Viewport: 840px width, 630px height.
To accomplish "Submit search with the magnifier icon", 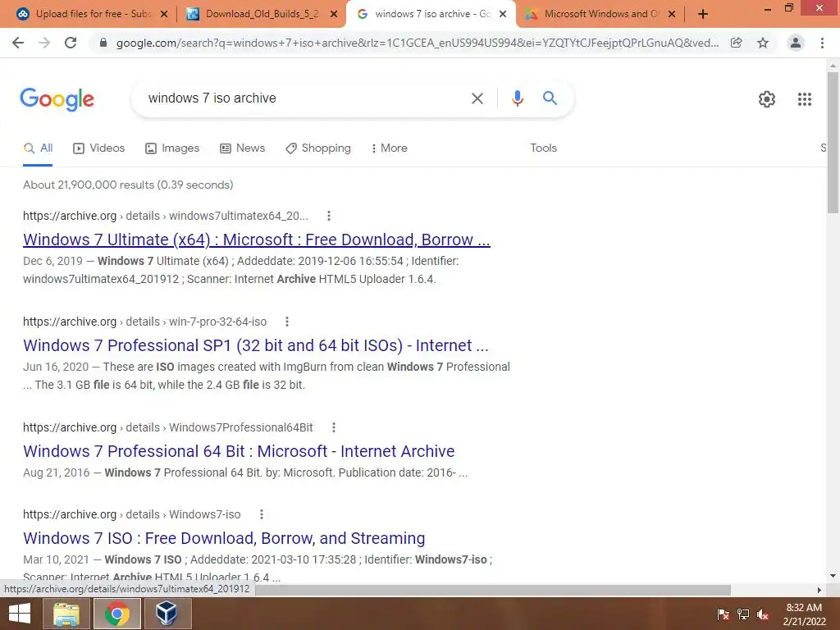I will (x=550, y=98).
